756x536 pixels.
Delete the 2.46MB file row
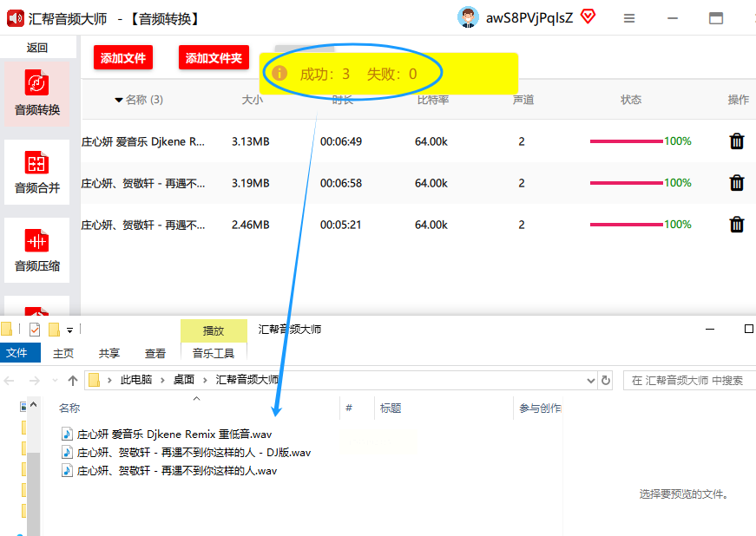click(736, 225)
